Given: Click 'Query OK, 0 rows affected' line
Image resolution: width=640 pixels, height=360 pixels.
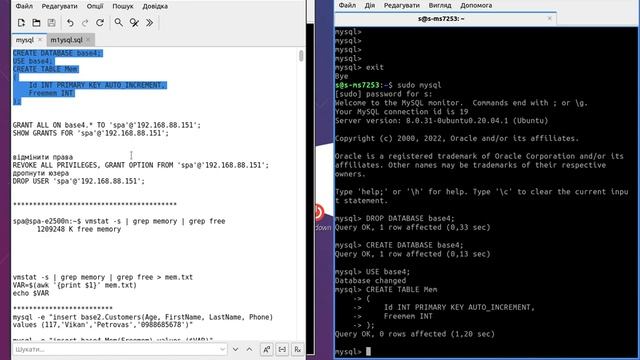Looking at the screenshot, I should [415, 334].
